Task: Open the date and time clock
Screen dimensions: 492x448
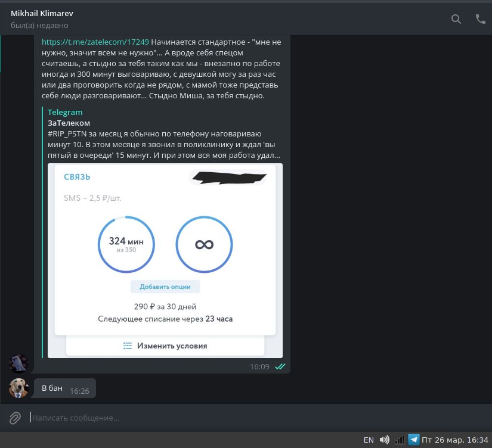Action: click(454, 440)
